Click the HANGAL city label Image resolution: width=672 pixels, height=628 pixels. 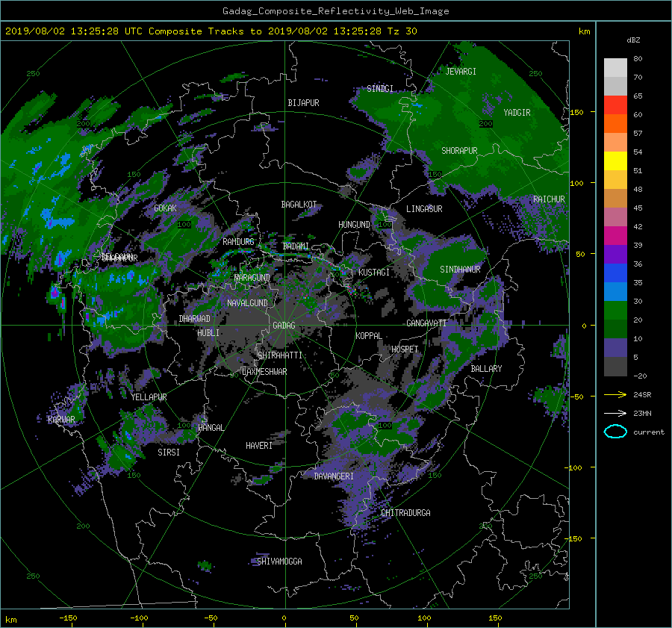(x=211, y=428)
